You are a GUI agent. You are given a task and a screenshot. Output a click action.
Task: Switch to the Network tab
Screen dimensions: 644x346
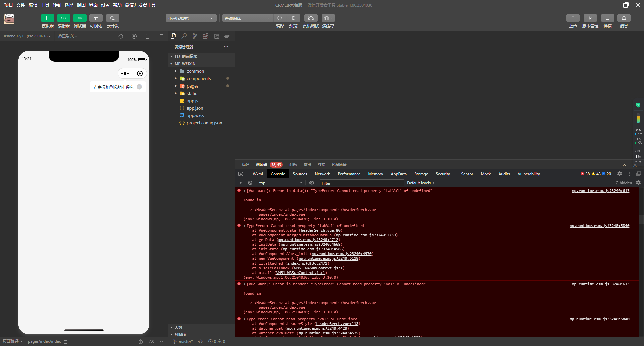tap(322, 174)
